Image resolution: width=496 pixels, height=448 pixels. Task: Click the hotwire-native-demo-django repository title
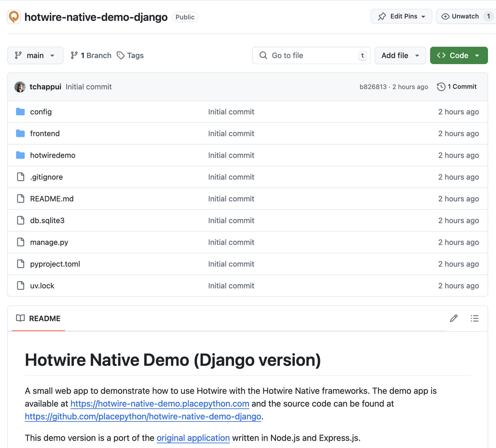[x=96, y=17]
